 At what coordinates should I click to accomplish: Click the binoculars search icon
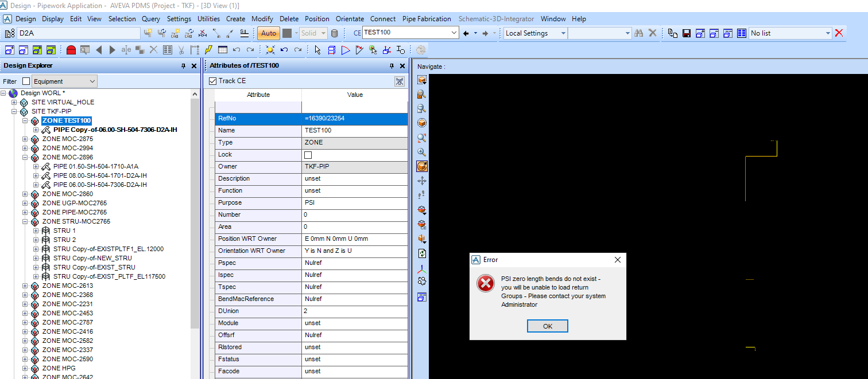coord(639,33)
